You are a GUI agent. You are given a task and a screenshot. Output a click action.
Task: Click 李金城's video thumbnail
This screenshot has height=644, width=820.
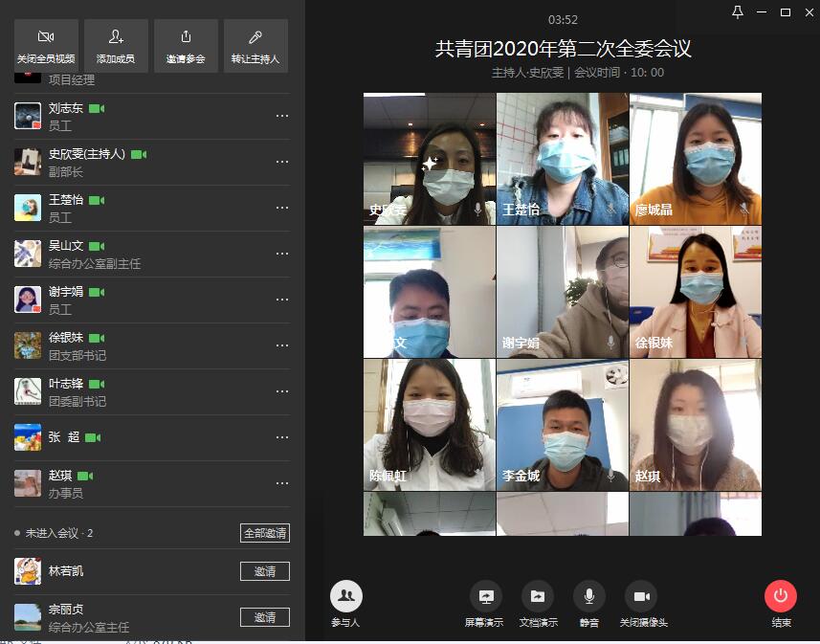562,425
